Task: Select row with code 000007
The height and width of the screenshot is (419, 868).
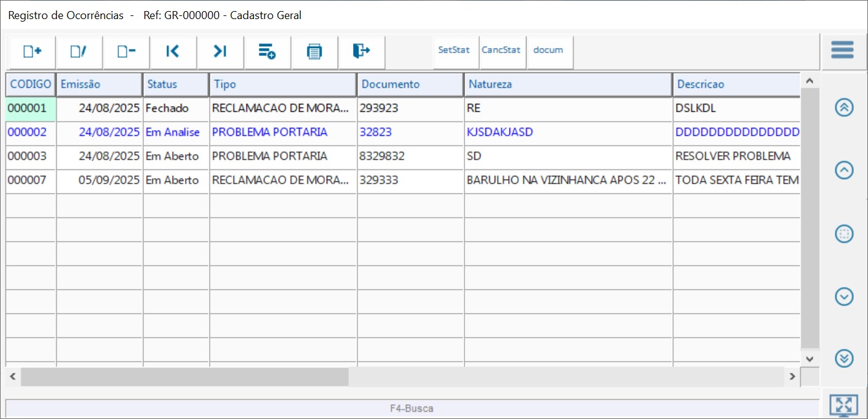Action: (27, 180)
